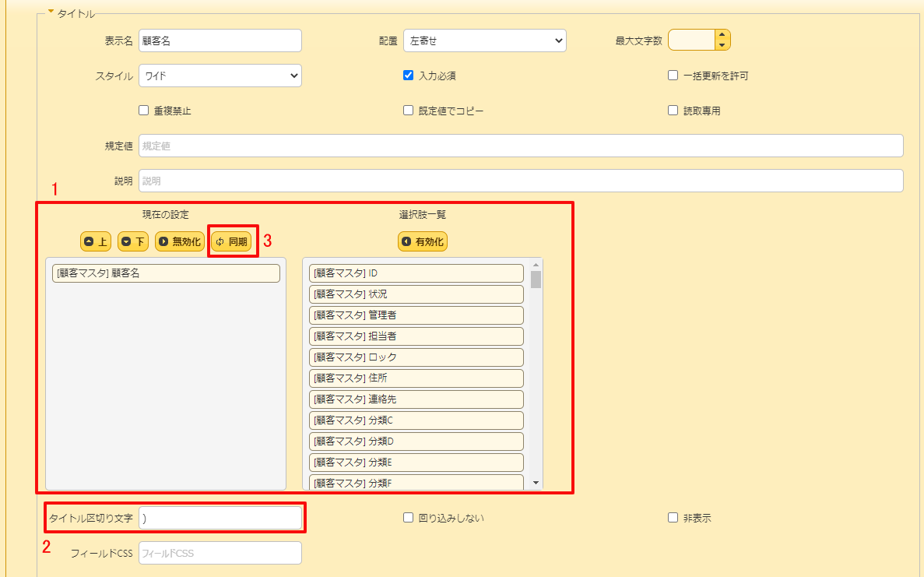This screenshot has width=924, height=577.
Task: Click the 有効化 (enable) icon button
Action: tap(422, 241)
